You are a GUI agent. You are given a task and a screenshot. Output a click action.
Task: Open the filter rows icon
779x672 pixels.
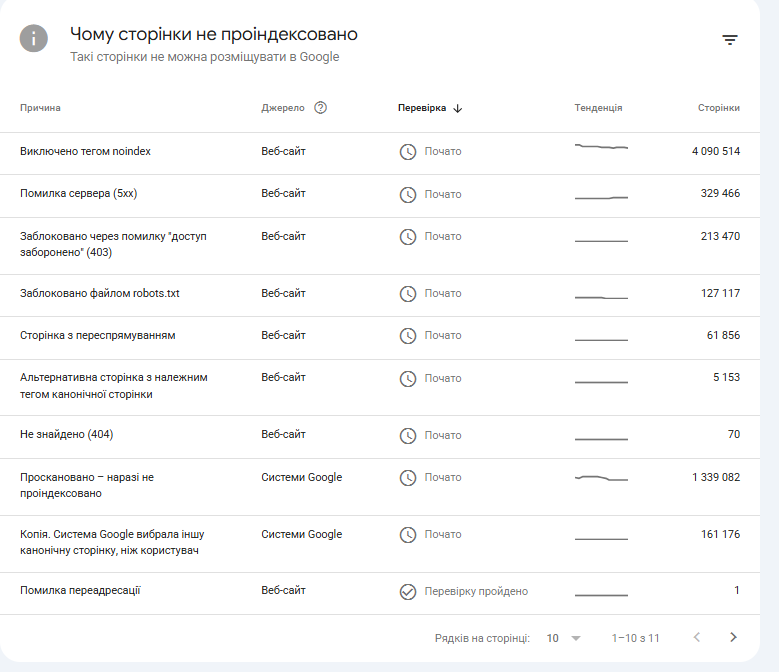click(730, 40)
